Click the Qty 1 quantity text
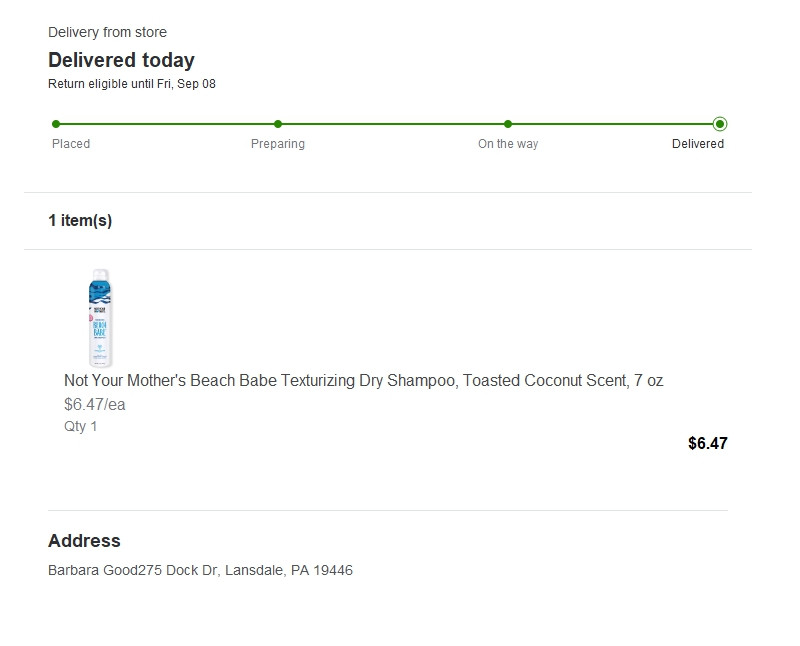Screen dimensions: 800x646 80,427
